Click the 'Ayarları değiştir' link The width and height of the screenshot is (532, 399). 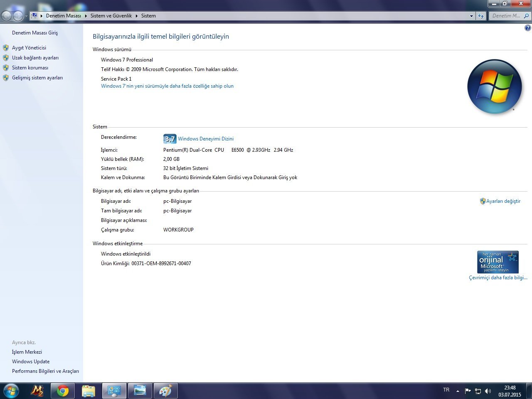click(503, 201)
